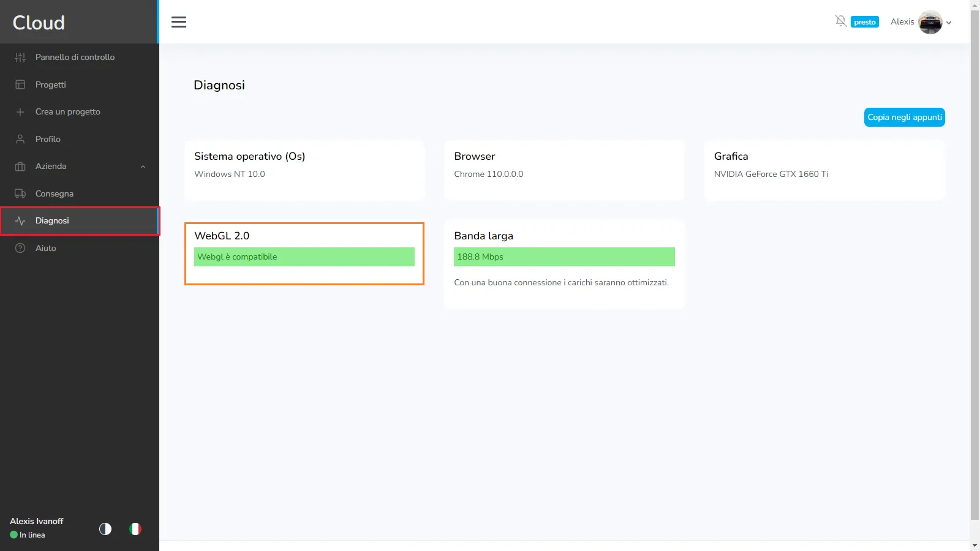Click the plus icon for Crea un progetto

[20, 112]
